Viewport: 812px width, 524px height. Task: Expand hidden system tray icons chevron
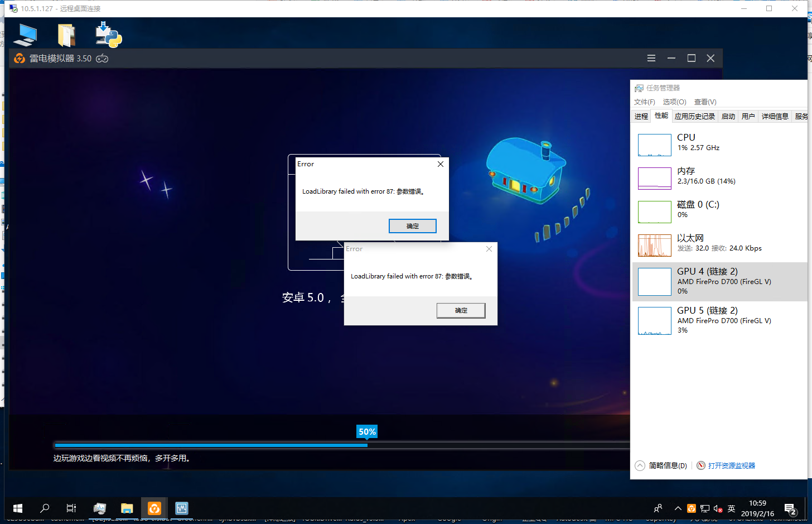coord(678,508)
